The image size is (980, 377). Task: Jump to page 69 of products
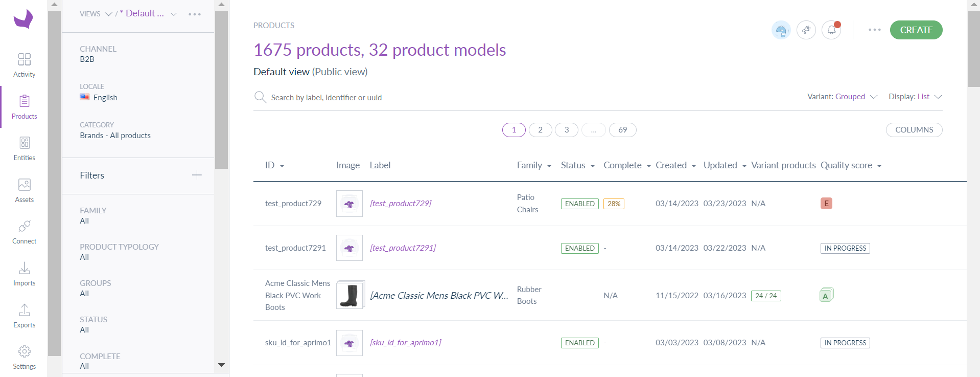[x=622, y=130]
